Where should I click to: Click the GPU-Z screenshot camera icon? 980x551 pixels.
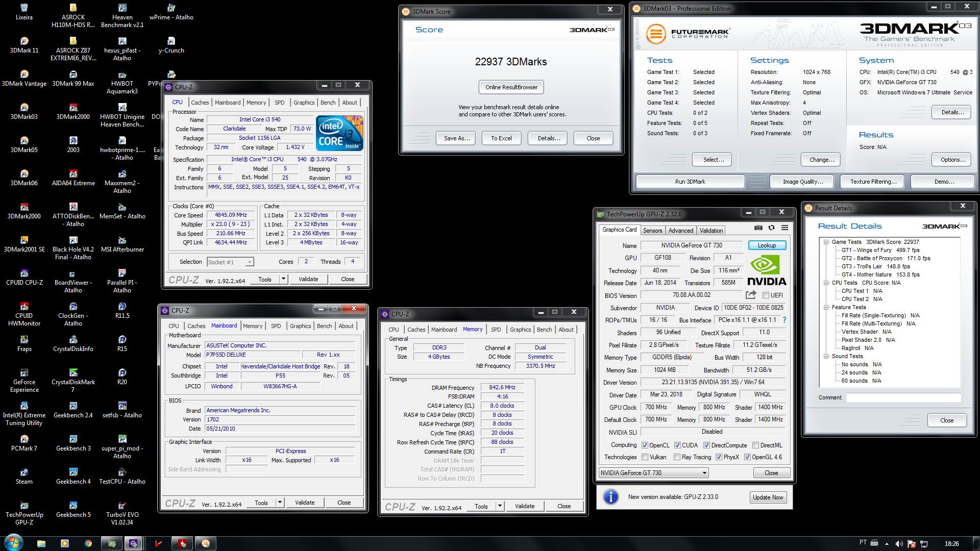758,228
